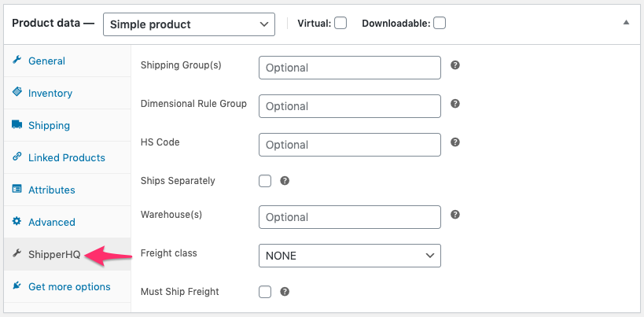The image size is (644, 317).
Task: Click help icon next to Dimensional Rule Group
Action: point(455,104)
